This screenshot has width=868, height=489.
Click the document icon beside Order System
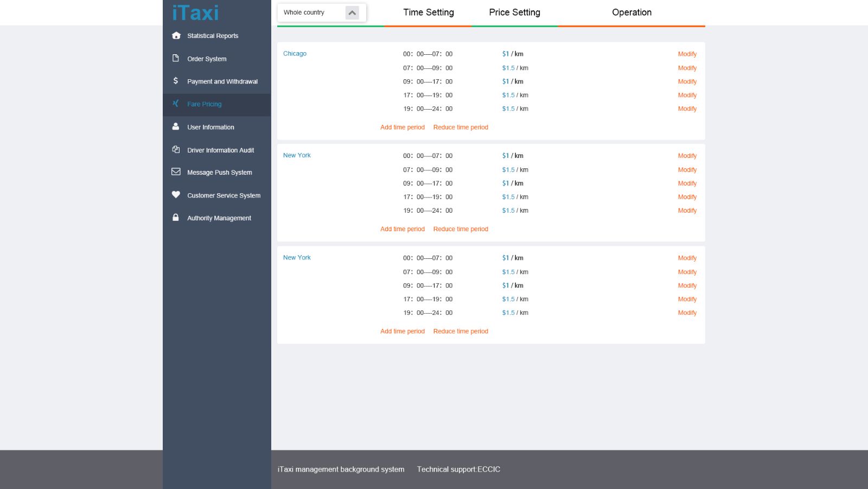click(176, 58)
